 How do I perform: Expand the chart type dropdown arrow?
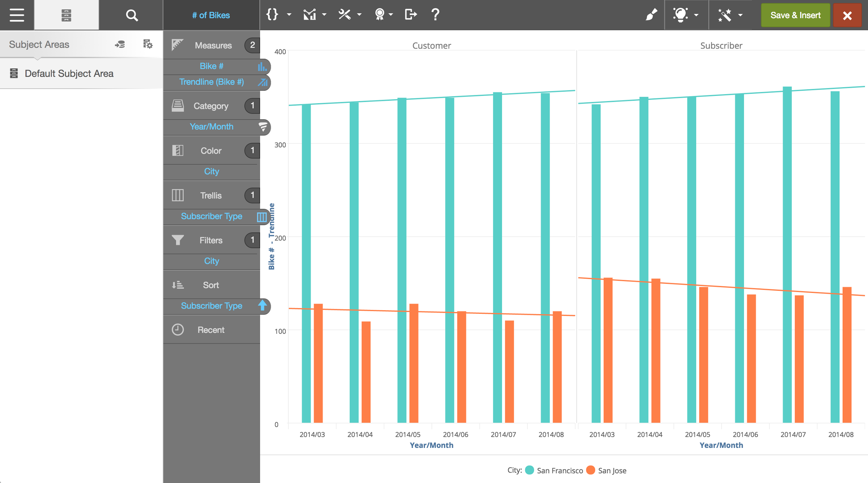pyautogui.click(x=324, y=15)
